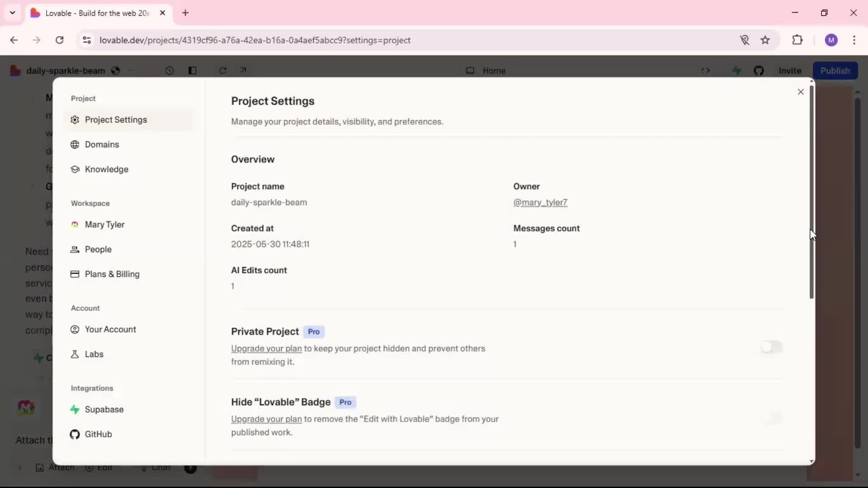The image size is (868, 488).
Task: Click the Invite button
Action: tap(790, 70)
